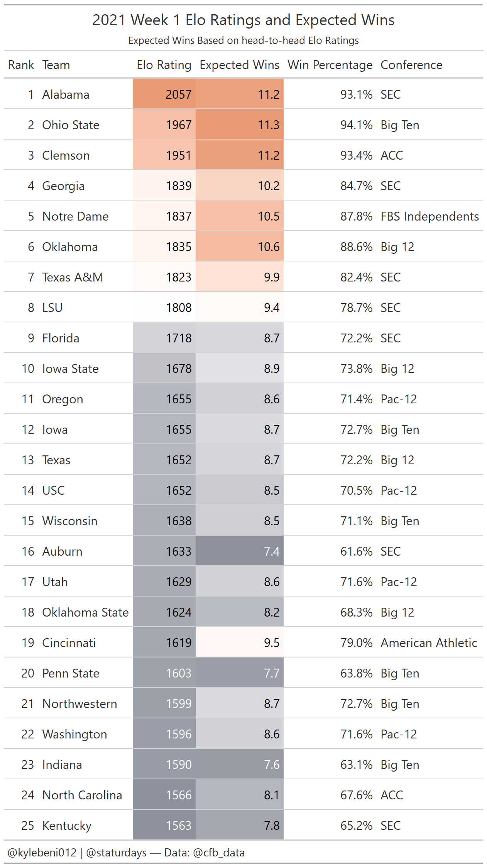Viewport: 487px width, 868px height.
Task: Click the Conference column header
Action: 411,65
